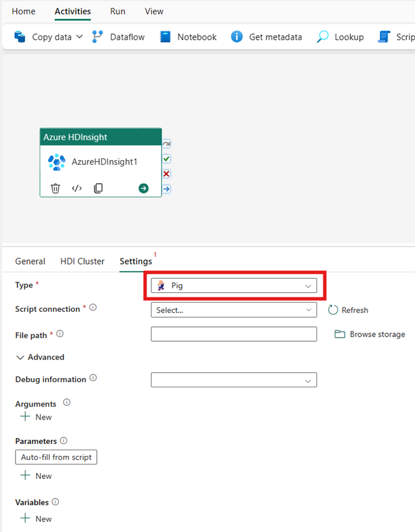Image resolution: width=415 pixels, height=532 pixels.
Task: Select the Azure HDInsight activity header
Action: (x=101, y=137)
